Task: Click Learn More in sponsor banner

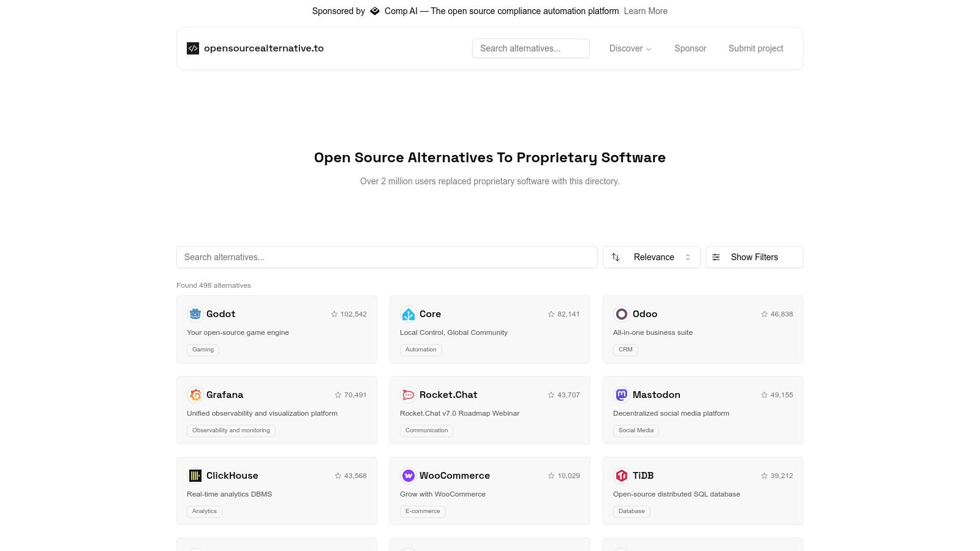Action: 646,11
